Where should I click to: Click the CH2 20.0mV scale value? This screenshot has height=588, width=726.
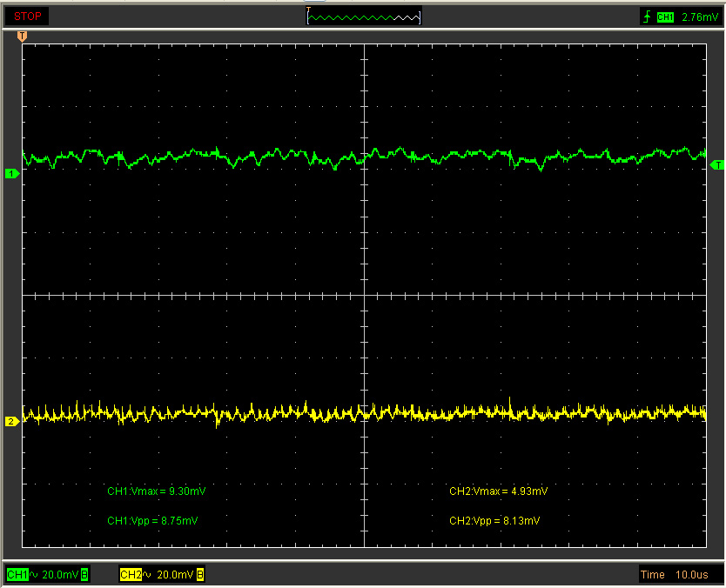pyautogui.click(x=175, y=575)
